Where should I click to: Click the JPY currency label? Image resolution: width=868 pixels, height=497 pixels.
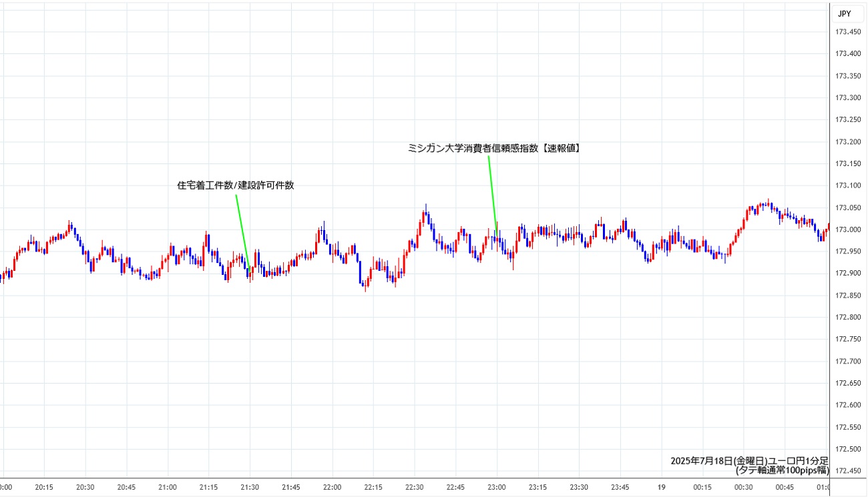845,13
